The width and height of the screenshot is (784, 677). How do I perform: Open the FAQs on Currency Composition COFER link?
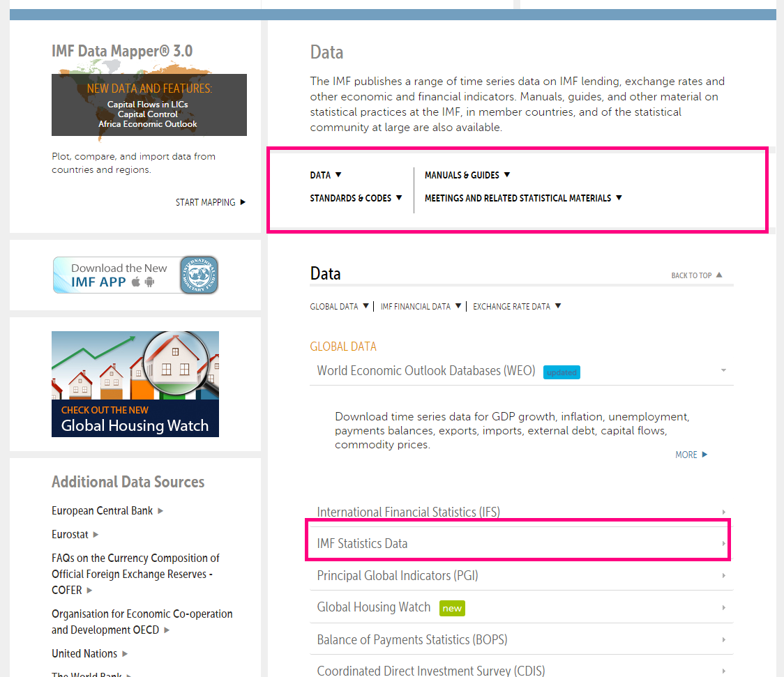coord(135,574)
